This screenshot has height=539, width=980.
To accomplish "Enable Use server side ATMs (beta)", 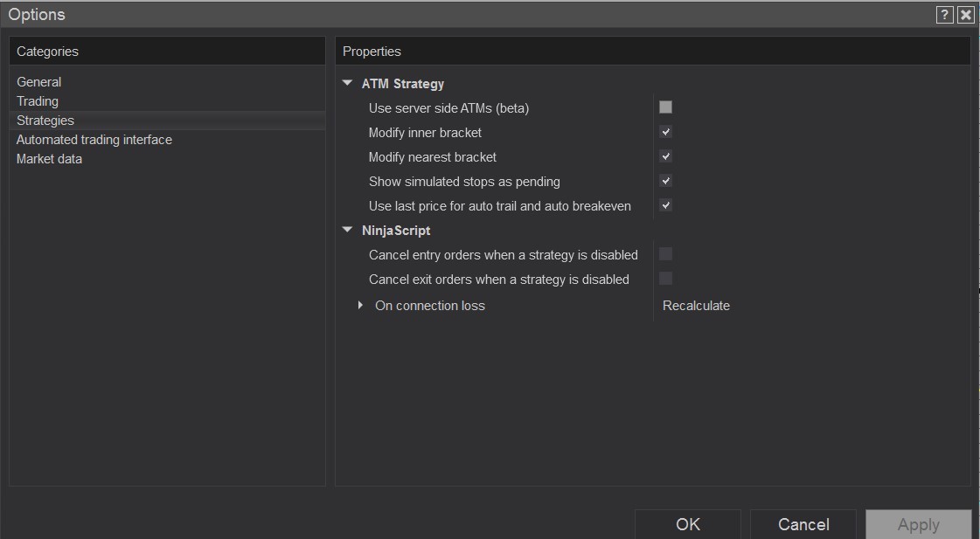I will pos(665,107).
